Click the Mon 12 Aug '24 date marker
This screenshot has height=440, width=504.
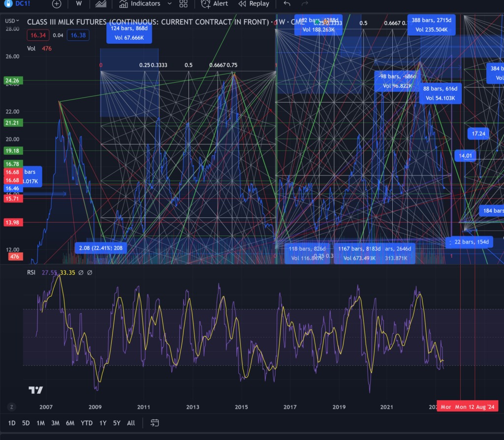(476, 407)
